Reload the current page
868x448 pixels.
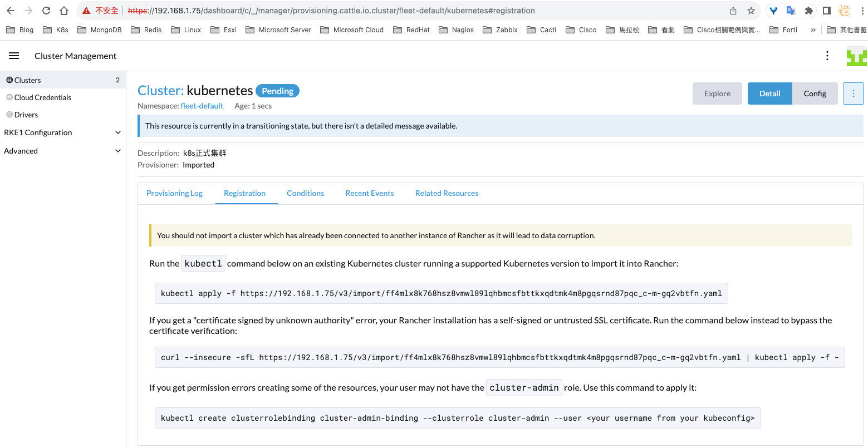point(46,11)
